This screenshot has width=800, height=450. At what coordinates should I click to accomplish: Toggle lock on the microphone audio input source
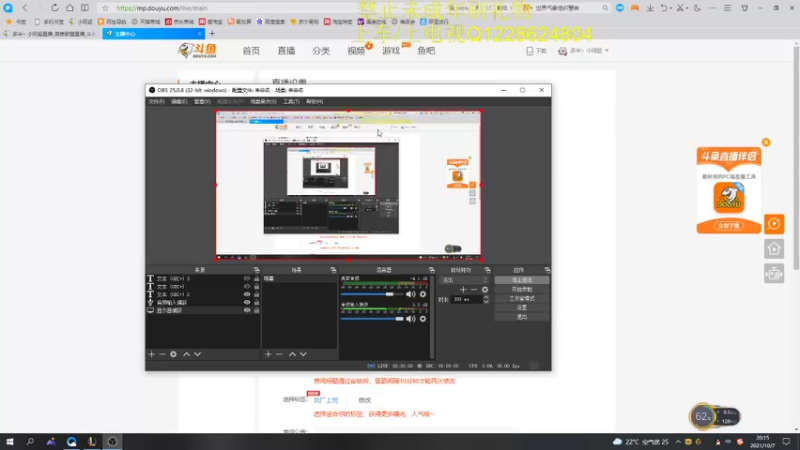click(x=256, y=303)
